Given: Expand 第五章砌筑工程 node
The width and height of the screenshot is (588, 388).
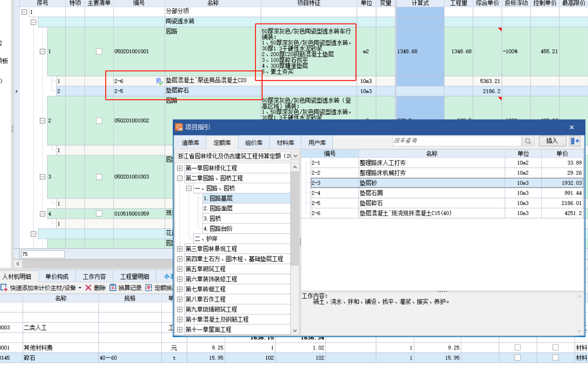Looking at the screenshot, I should tap(180, 269).
